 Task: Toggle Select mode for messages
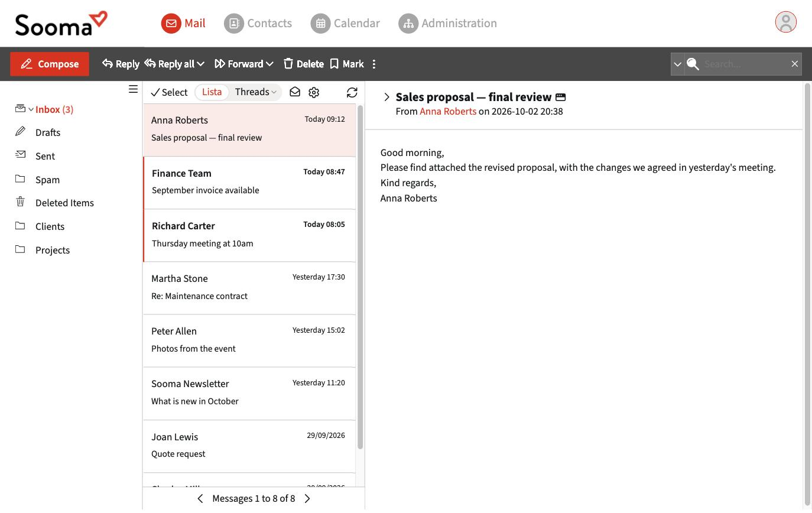pyautogui.click(x=169, y=92)
